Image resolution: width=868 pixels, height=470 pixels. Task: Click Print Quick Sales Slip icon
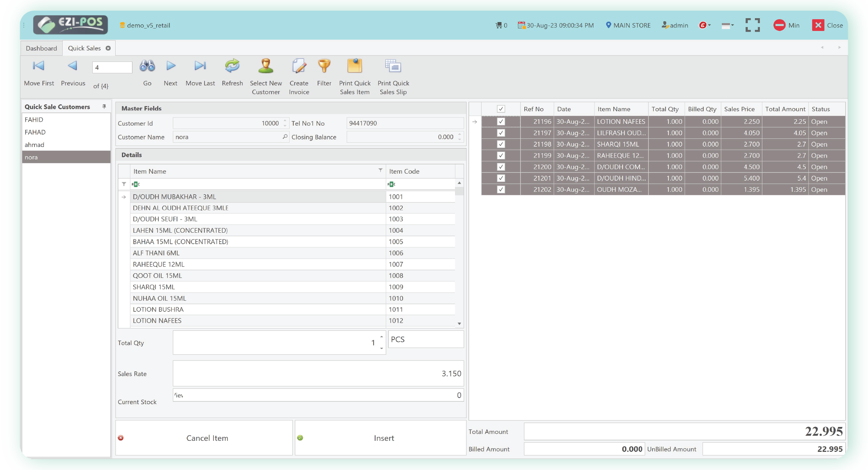(x=393, y=66)
